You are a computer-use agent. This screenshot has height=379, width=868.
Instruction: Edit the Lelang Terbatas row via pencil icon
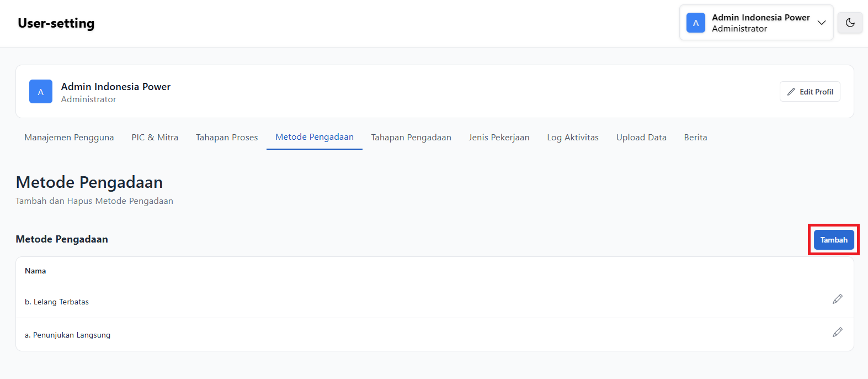click(x=837, y=299)
